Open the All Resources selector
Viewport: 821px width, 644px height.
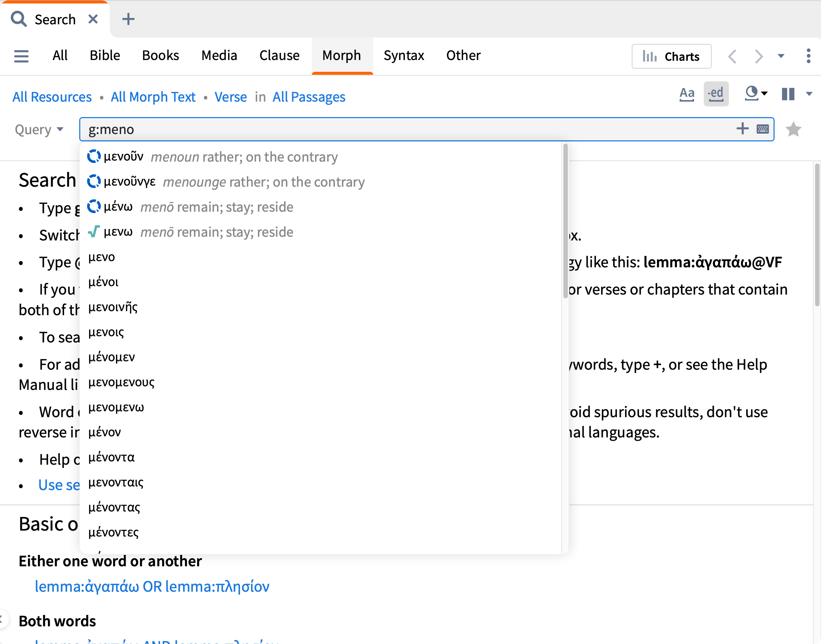(52, 97)
